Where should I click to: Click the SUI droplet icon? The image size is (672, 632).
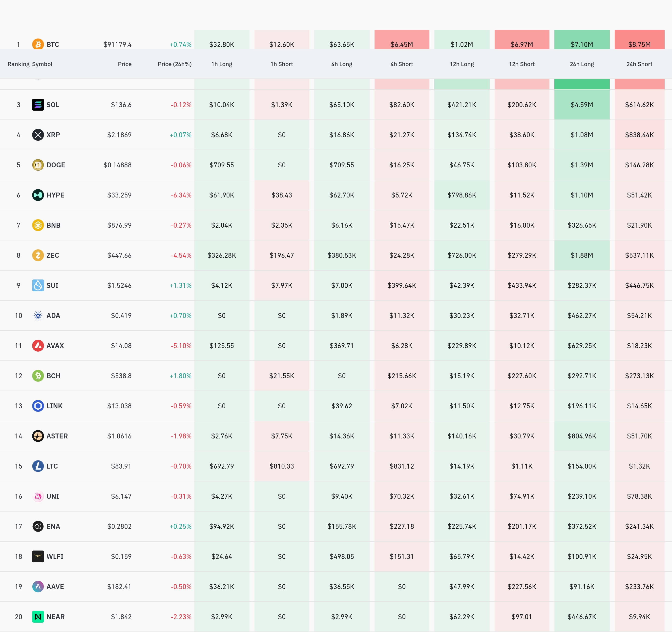[38, 285]
